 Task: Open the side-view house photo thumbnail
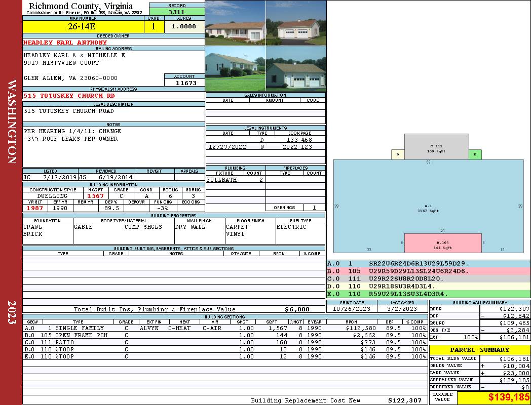[236, 68]
